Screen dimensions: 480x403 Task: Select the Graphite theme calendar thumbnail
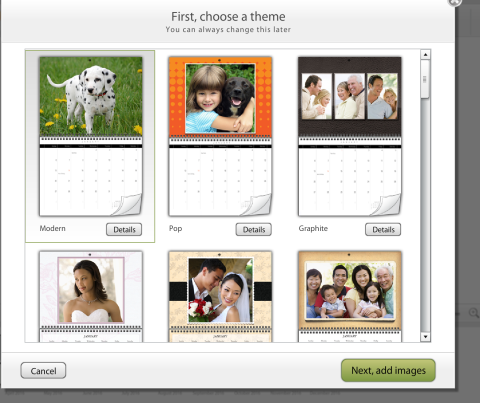coord(350,136)
